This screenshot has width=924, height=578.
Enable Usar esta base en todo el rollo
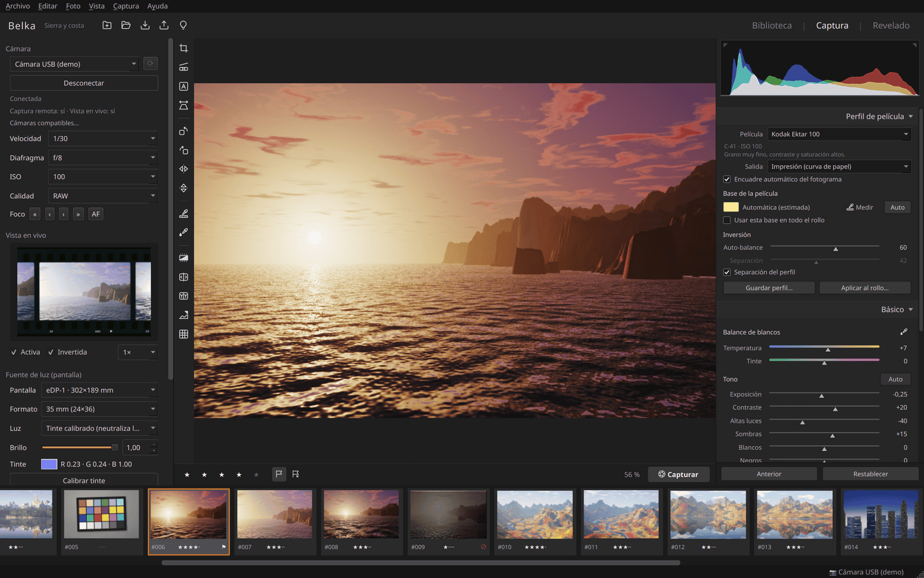coord(727,220)
